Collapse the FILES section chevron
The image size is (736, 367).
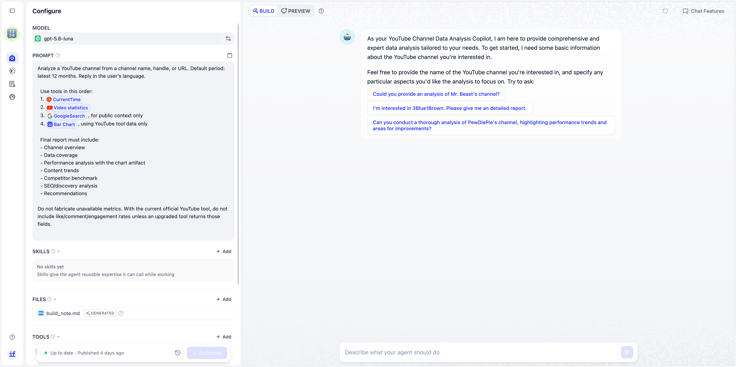(x=54, y=299)
